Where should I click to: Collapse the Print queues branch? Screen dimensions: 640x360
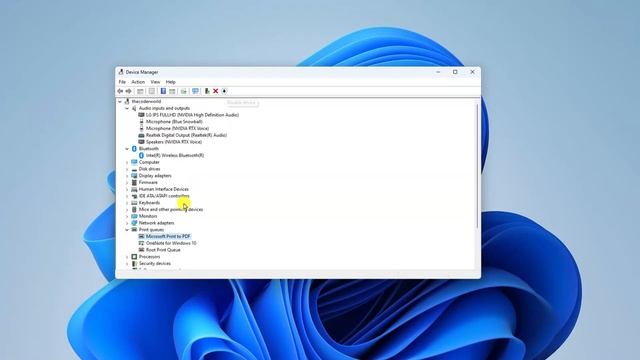(127, 230)
